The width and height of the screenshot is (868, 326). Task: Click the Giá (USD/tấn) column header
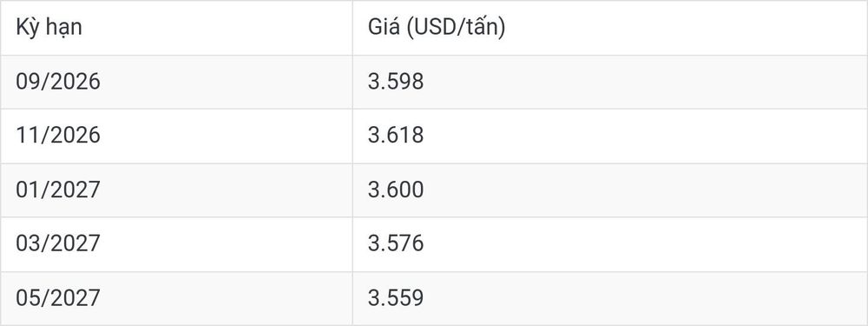tap(610, 28)
